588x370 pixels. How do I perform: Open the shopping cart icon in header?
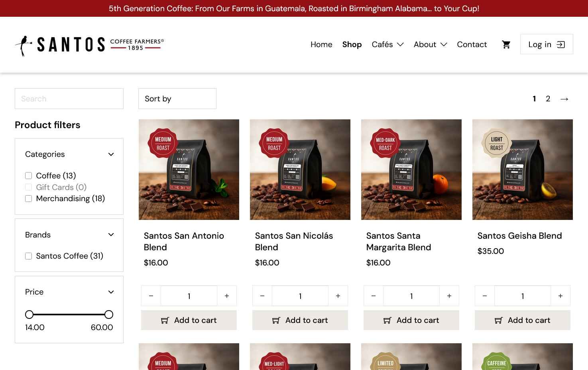(x=506, y=44)
